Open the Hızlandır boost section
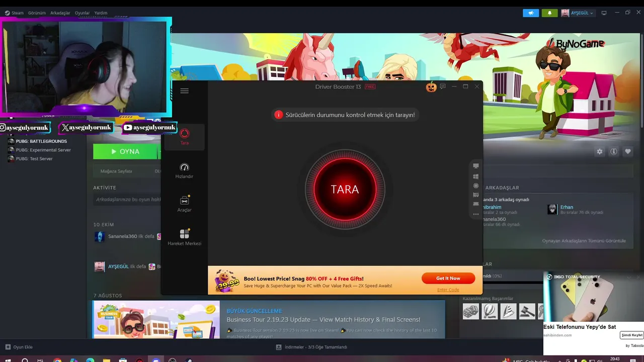The width and height of the screenshot is (644, 362). 184,171
